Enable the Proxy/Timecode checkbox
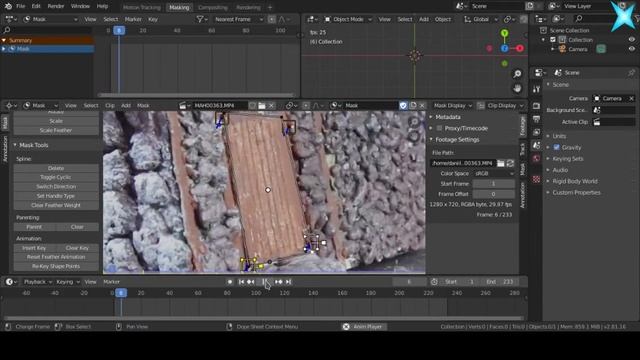This screenshot has width=640, height=360. 439,128
